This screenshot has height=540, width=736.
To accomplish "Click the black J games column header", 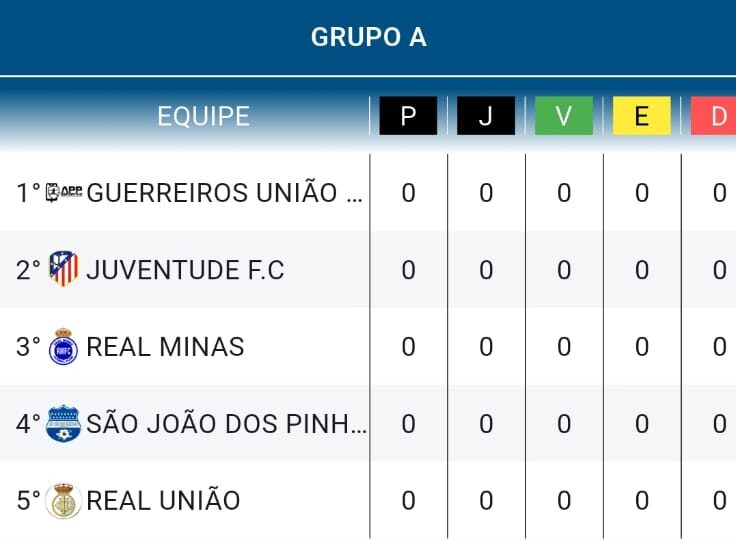I will (x=486, y=116).
